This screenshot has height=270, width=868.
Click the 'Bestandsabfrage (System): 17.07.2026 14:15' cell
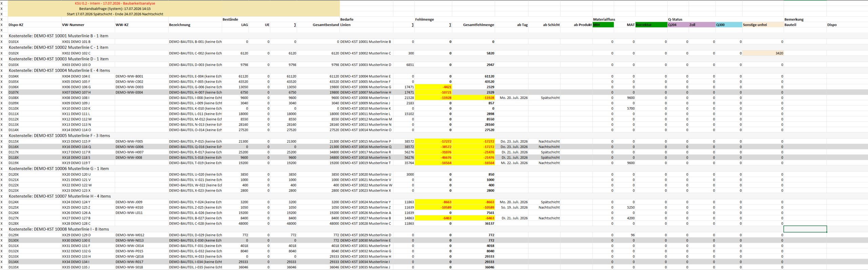pyautogui.click(x=115, y=9)
